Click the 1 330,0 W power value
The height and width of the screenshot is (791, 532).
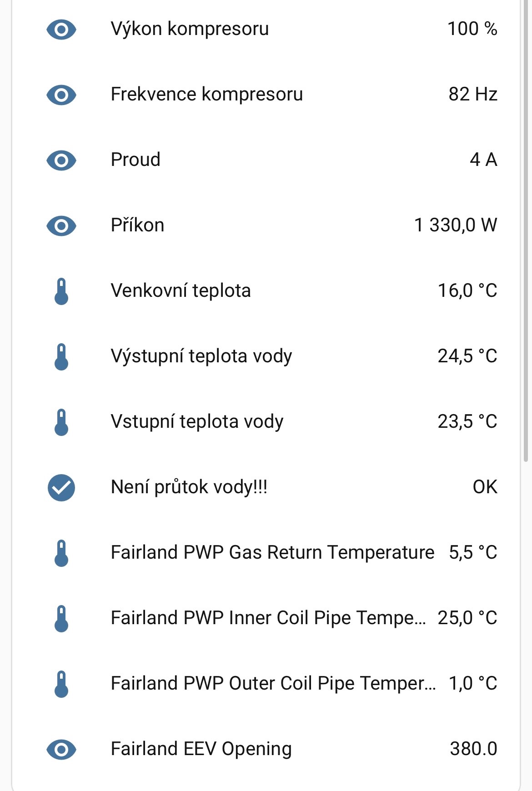point(456,225)
